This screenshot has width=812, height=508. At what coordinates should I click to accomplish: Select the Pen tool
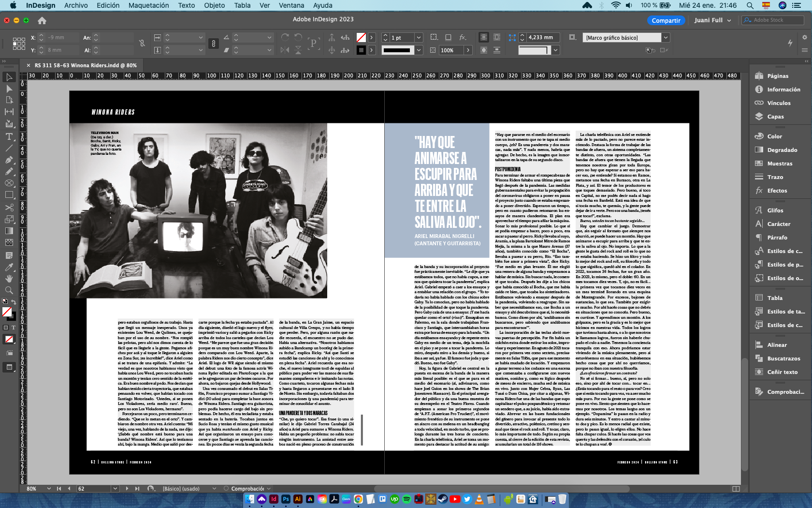click(9, 160)
